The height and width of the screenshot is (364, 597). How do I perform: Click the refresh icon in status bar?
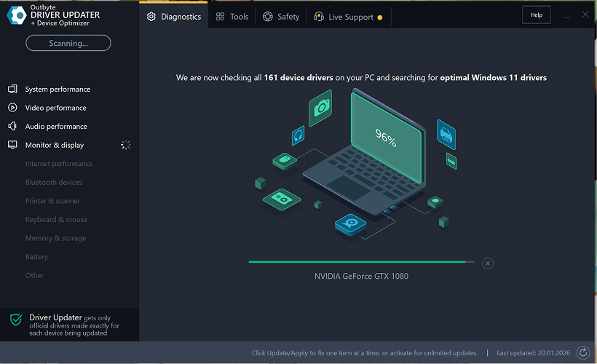tap(582, 353)
